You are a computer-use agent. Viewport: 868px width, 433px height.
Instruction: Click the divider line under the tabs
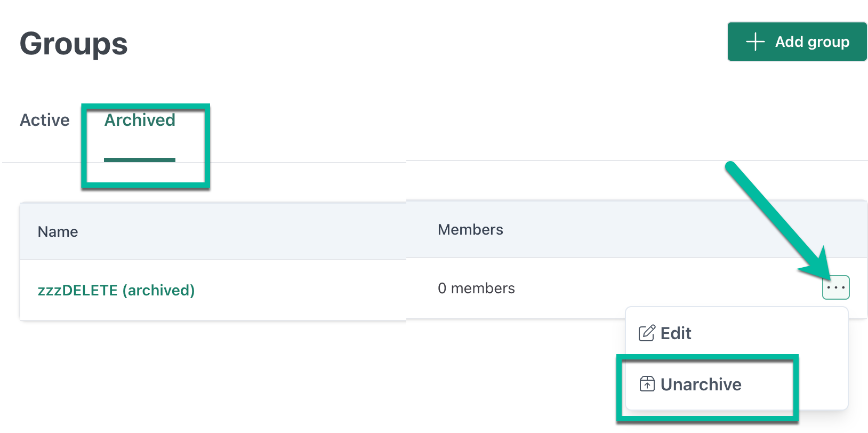(x=434, y=162)
